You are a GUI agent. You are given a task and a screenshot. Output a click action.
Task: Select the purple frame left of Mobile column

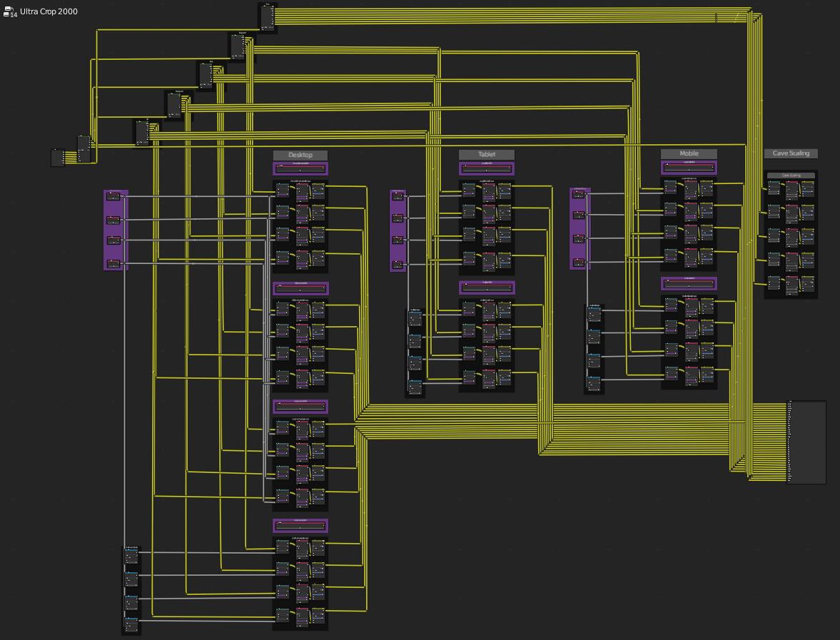[580, 228]
